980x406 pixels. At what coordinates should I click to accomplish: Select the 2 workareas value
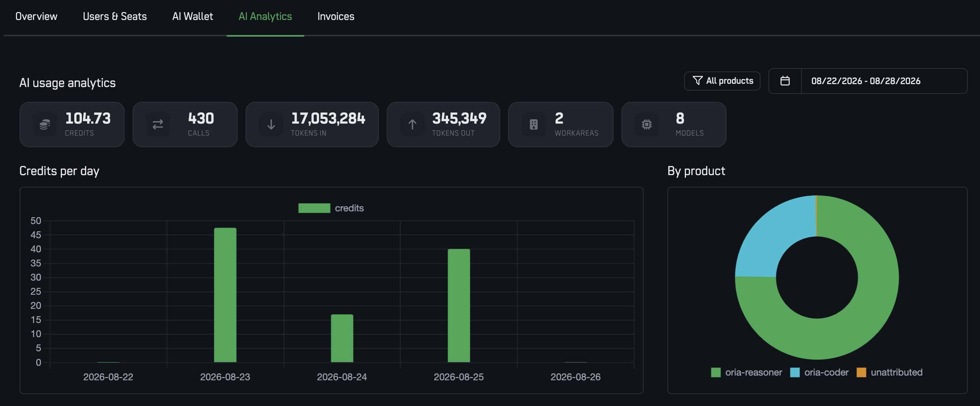click(559, 119)
